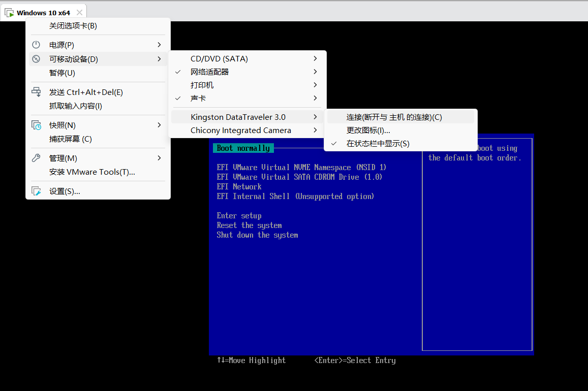Image resolution: width=588 pixels, height=391 pixels.
Task: Expand the CD/DVD (SATA) submenu arrow
Action: [x=315, y=58]
